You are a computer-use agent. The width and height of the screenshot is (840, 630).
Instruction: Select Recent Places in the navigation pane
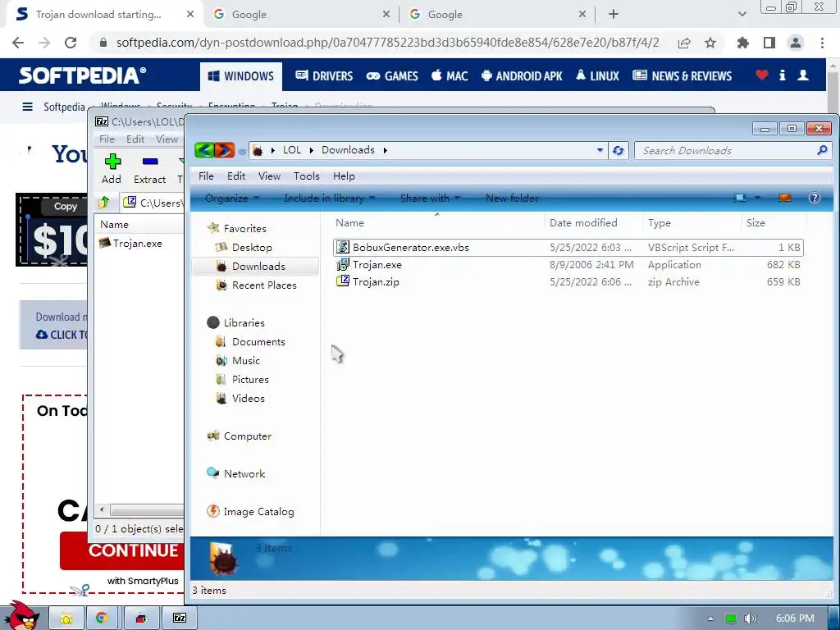click(264, 285)
